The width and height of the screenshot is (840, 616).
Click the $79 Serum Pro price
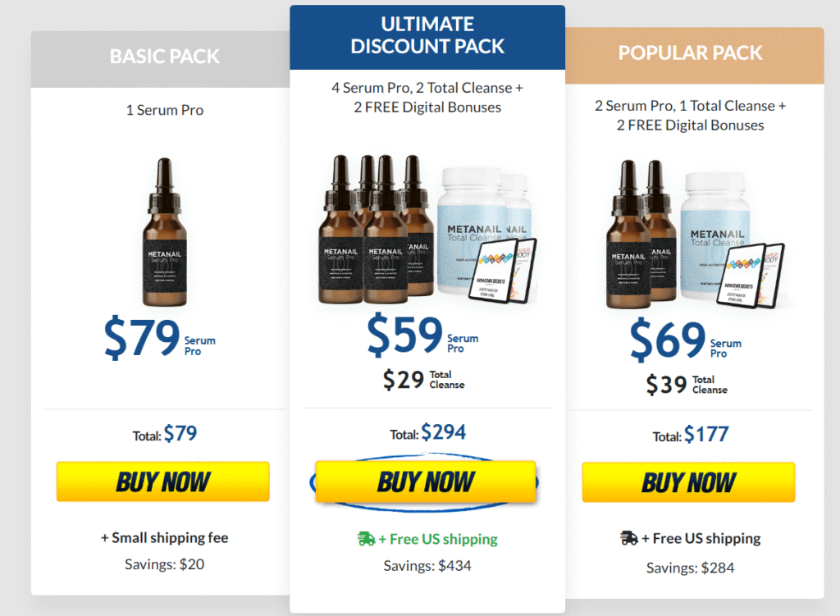click(160, 337)
